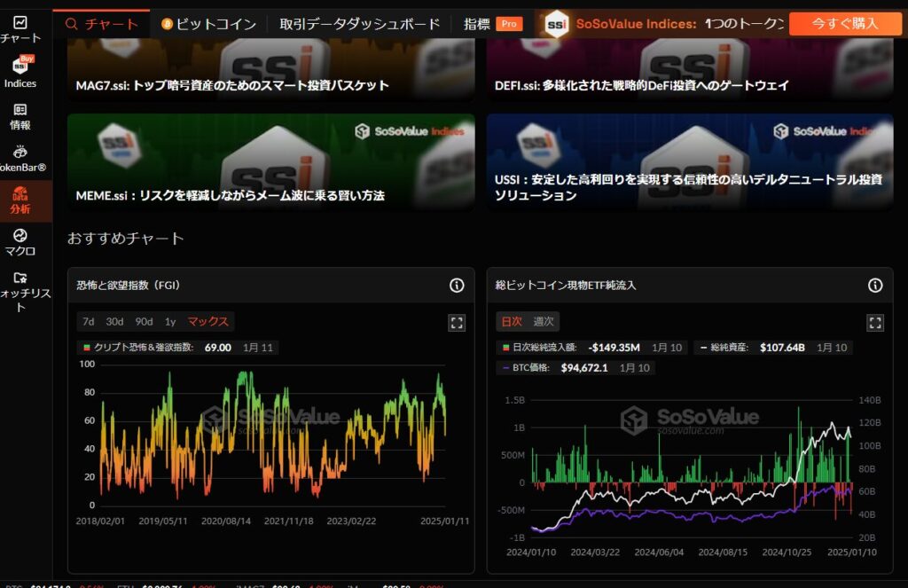Show info for 総ビットコイン現物ETF純流入 chart
The image size is (908, 588).
tap(875, 285)
